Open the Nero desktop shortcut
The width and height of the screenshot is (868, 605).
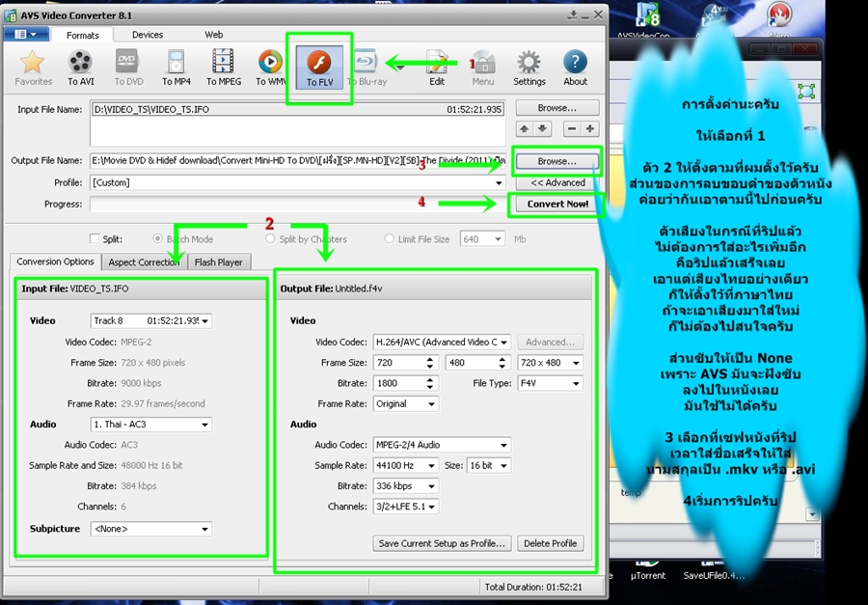click(779, 20)
